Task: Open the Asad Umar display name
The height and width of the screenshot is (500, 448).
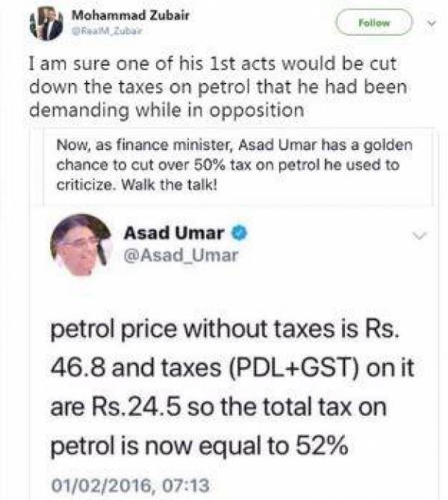Action: pyautogui.click(x=174, y=234)
